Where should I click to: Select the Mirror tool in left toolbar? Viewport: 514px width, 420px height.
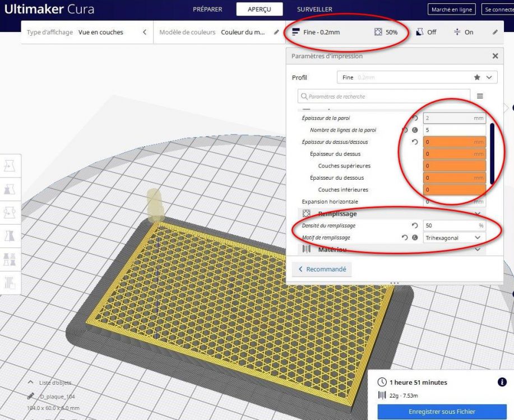[x=10, y=236]
